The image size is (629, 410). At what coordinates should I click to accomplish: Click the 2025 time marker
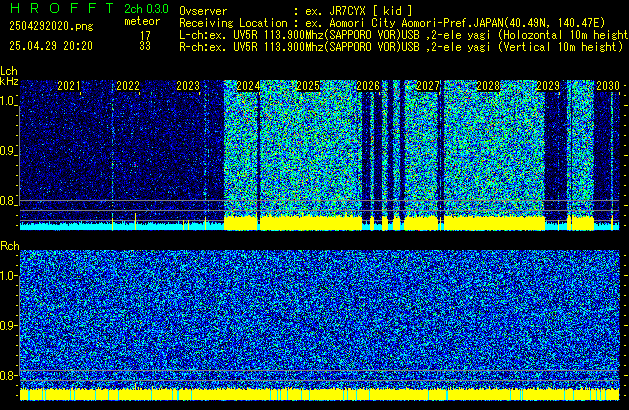coord(308,86)
